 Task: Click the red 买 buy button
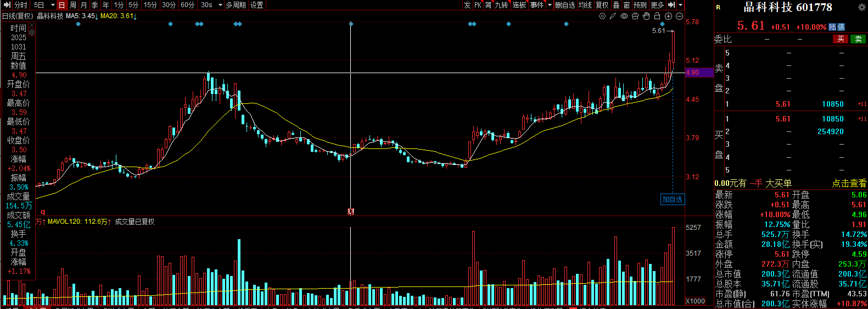841,39
